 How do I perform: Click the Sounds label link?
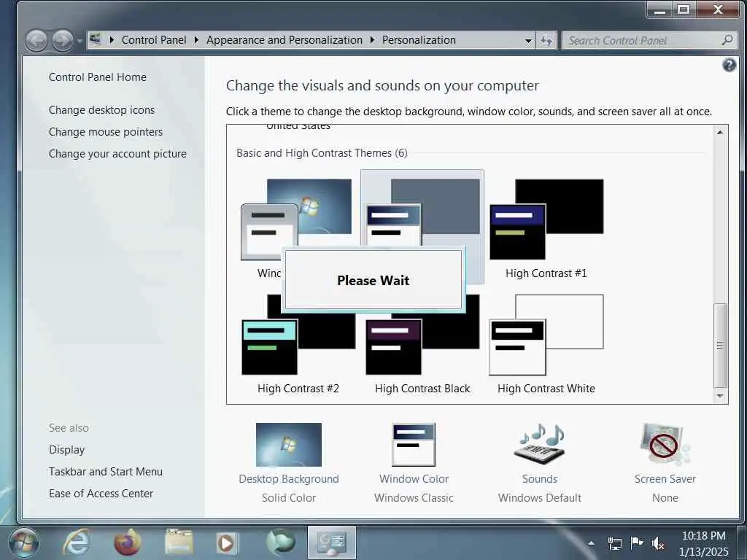pyautogui.click(x=540, y=479)
